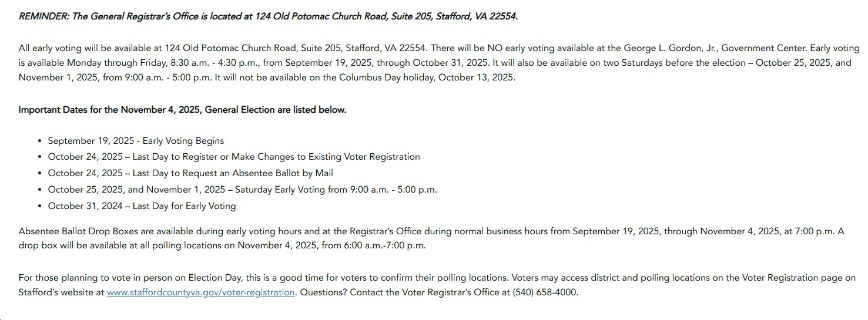Click the italic REMINDER heading line
The image size is (868, 320).
pyautogui.click(x=268, y=16)
